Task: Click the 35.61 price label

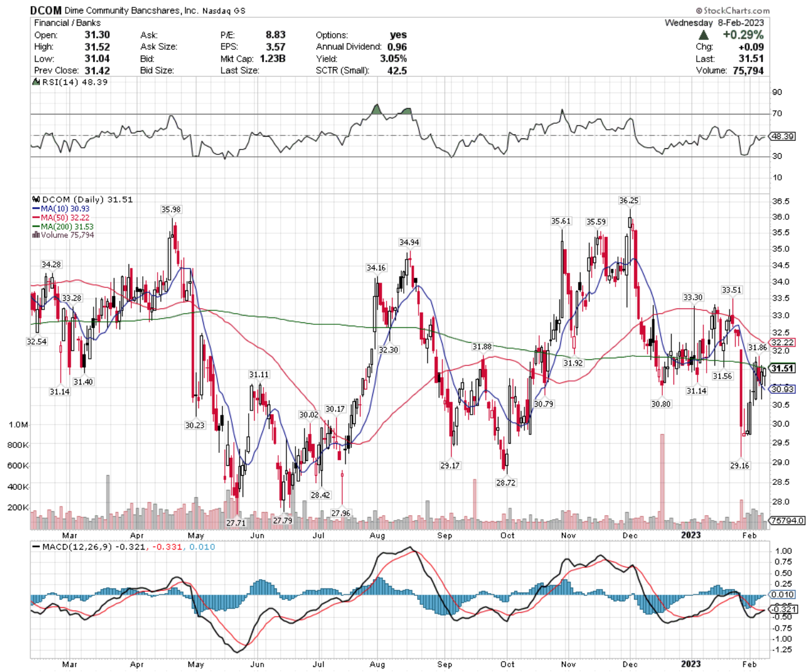Action: click(561, 222)
